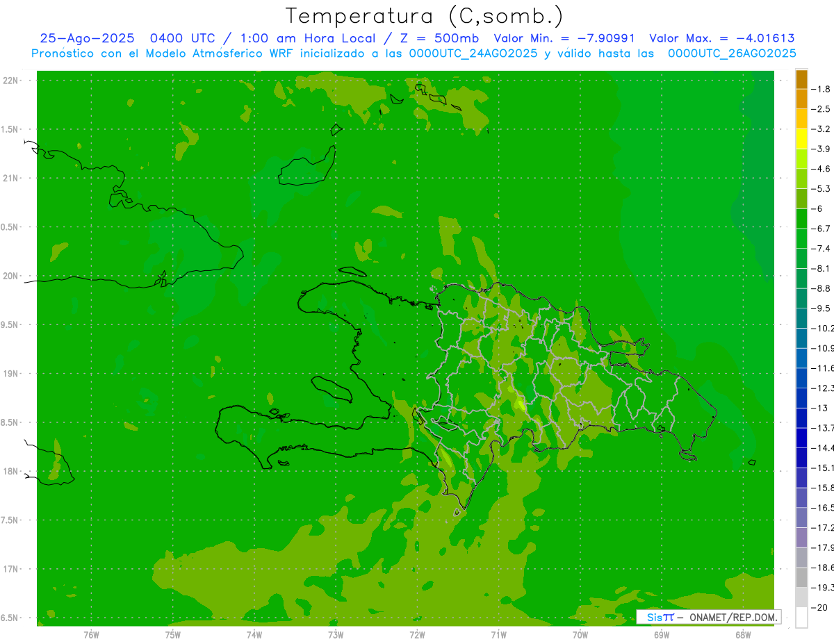Pick the lime swatch between -3.9 and -4.6
This screenshot has height=644, width=834.
801,159
